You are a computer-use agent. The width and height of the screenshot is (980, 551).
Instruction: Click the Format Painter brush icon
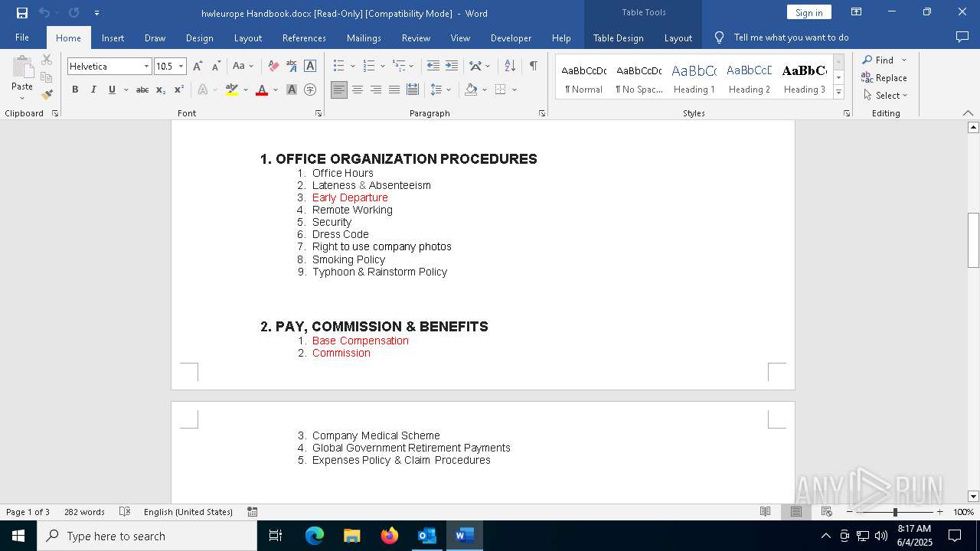coord(47,95)
